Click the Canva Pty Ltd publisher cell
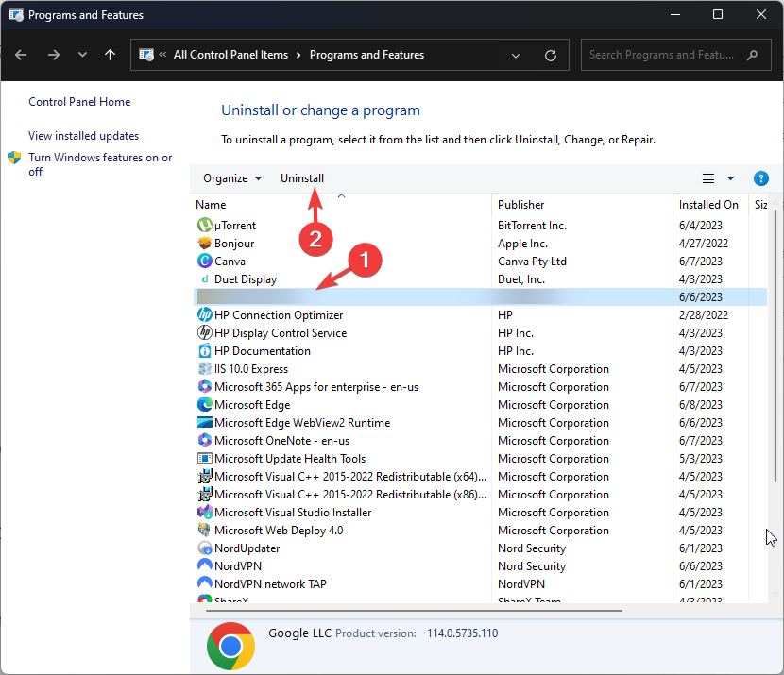Screen dimensions: 784x675 (532, 262)
